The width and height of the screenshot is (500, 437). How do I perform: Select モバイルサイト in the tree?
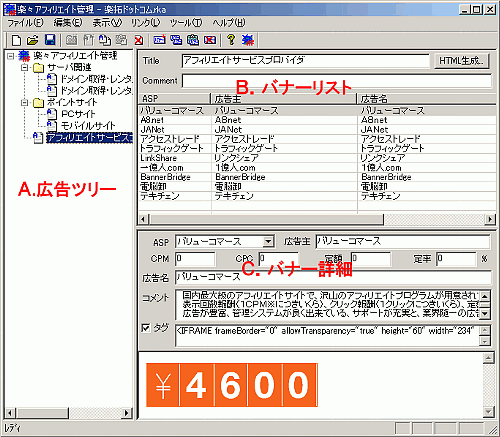(88, 126)
